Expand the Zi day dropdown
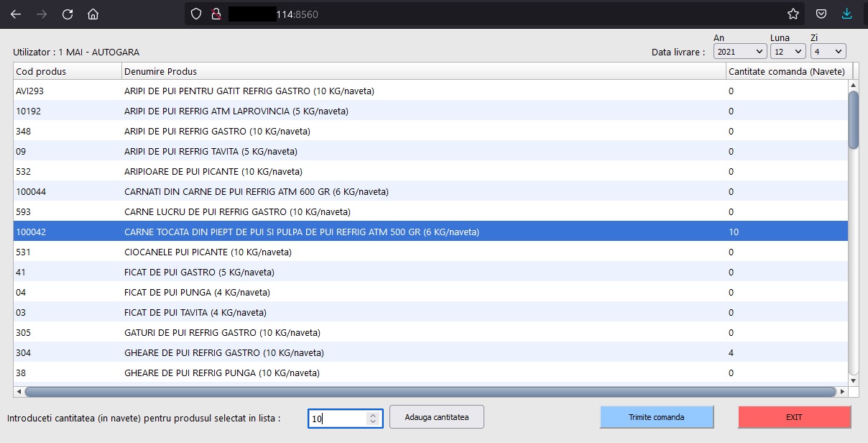 coord(828,52)
